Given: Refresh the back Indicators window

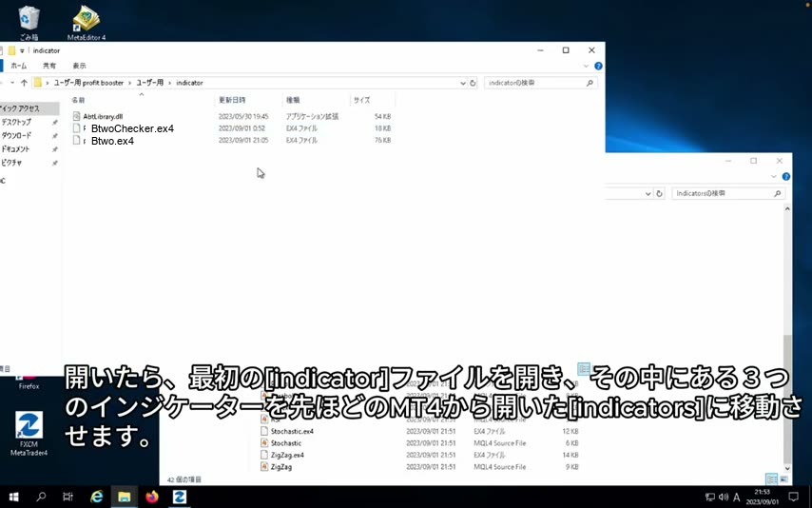Looking at the screenshot, I should click(659, 193).
